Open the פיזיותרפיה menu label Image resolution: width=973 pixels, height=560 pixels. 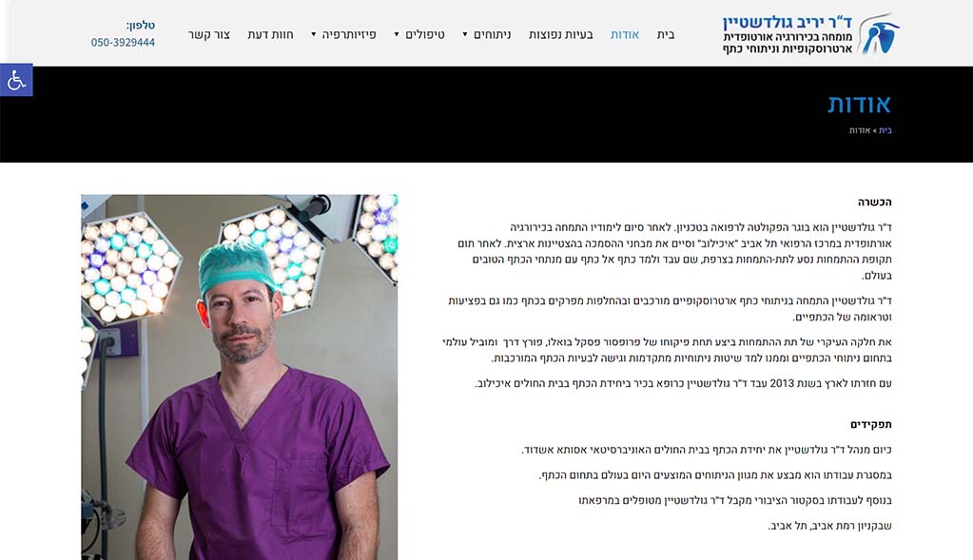pos(349,35)
